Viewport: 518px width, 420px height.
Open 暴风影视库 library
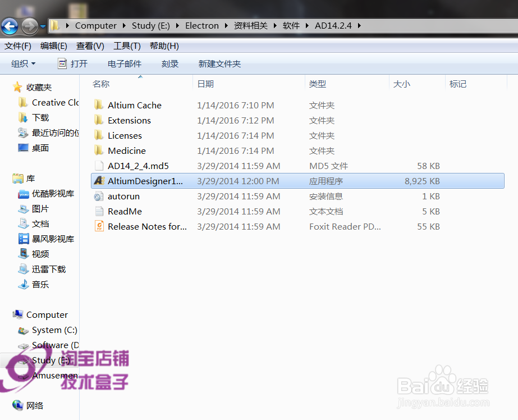[46, 239]
